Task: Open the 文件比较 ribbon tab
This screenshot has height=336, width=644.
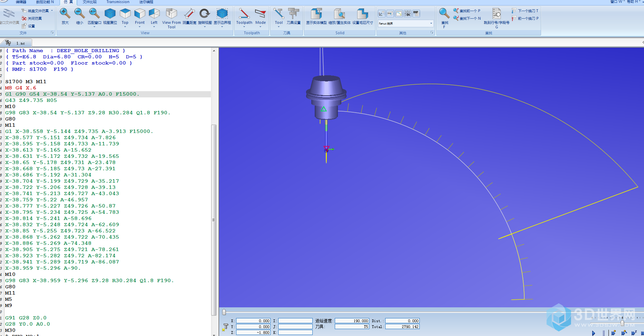Action: click(x=90, y=2)
